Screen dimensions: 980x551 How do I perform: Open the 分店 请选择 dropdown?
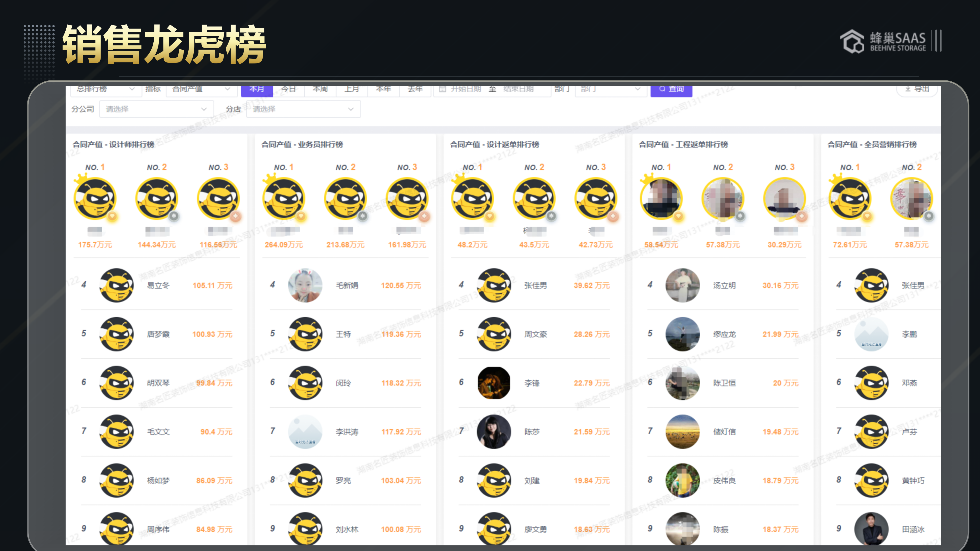pos(304,109)
